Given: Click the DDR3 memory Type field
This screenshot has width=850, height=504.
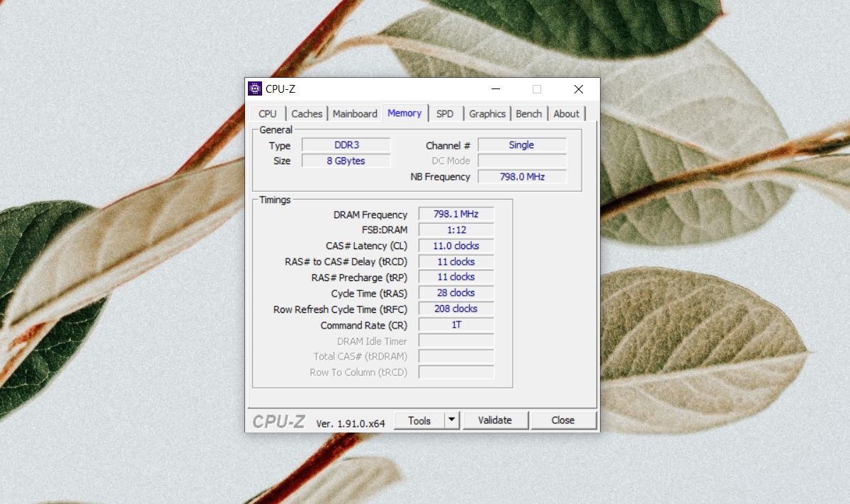Looking at the screenshot, I should (346, 144).
